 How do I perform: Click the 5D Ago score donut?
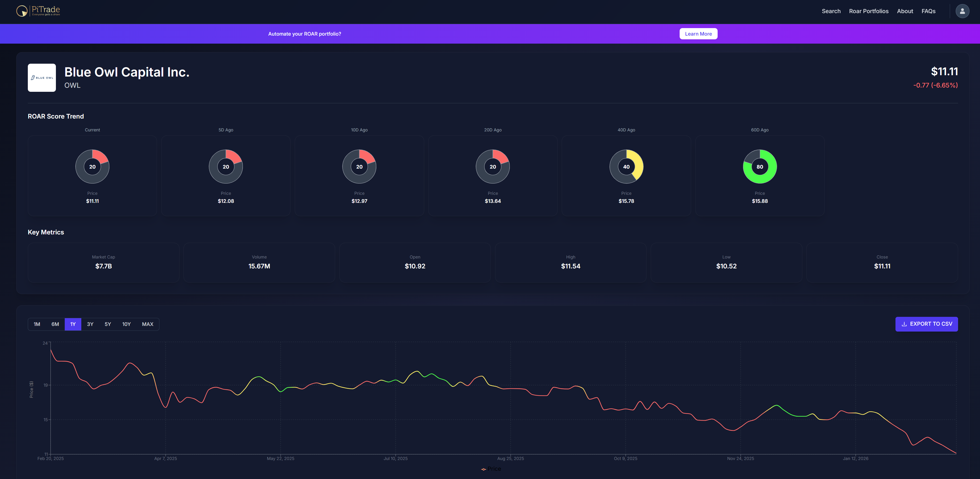[x=226, y=167]
